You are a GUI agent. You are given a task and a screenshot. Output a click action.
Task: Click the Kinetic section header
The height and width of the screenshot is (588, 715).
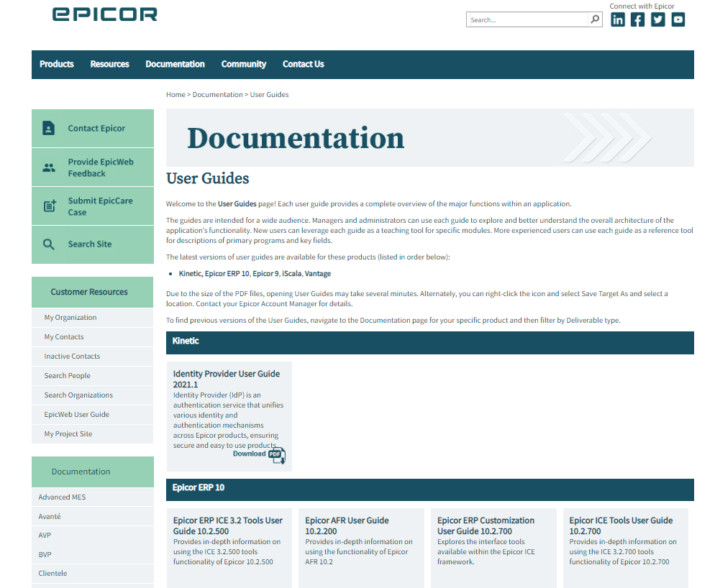coord(429,342)
